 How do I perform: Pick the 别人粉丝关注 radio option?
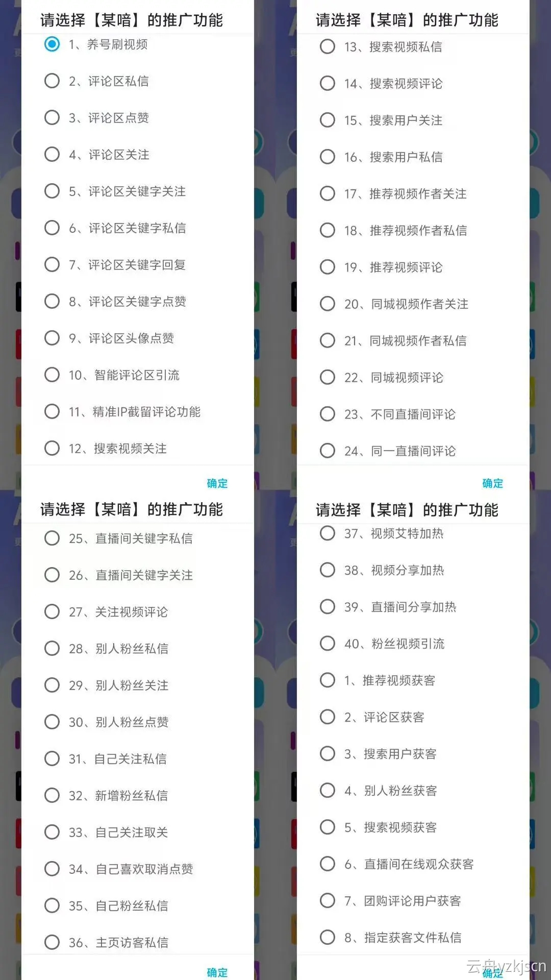pyautogui.click(x=52, y=685)
